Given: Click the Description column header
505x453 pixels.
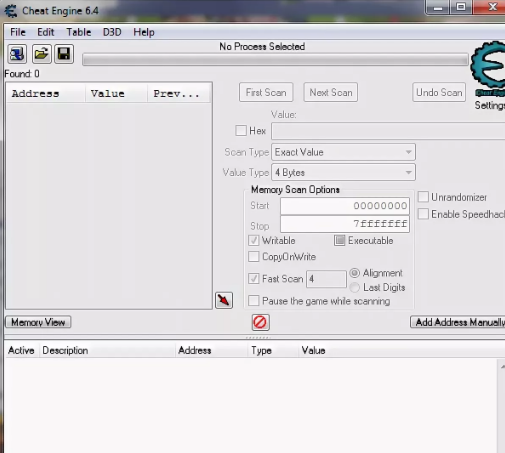Looking at the screenshot, I should click(x=107, y=350).
